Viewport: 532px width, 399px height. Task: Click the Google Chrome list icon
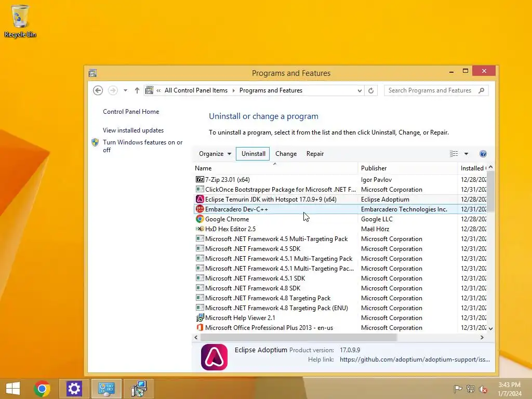(200, 219)
